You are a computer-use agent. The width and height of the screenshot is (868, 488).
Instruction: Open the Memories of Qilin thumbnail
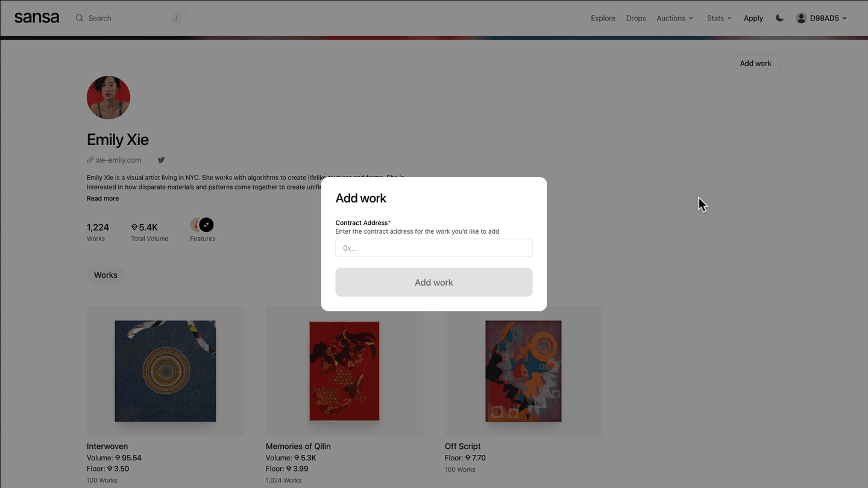pyautogui.click(x=344, y=371)
